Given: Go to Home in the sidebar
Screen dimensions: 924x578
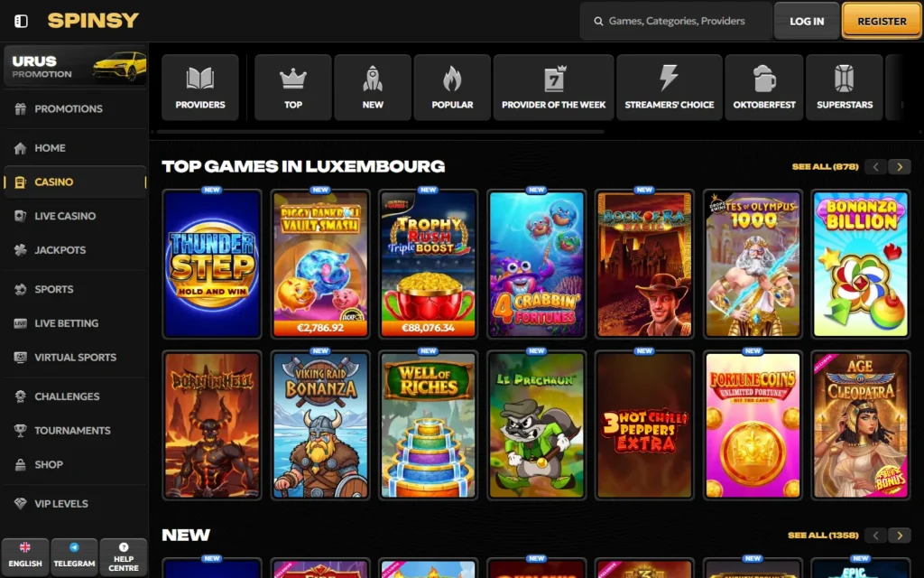Looking at the screenshot, I should point(75,148).
